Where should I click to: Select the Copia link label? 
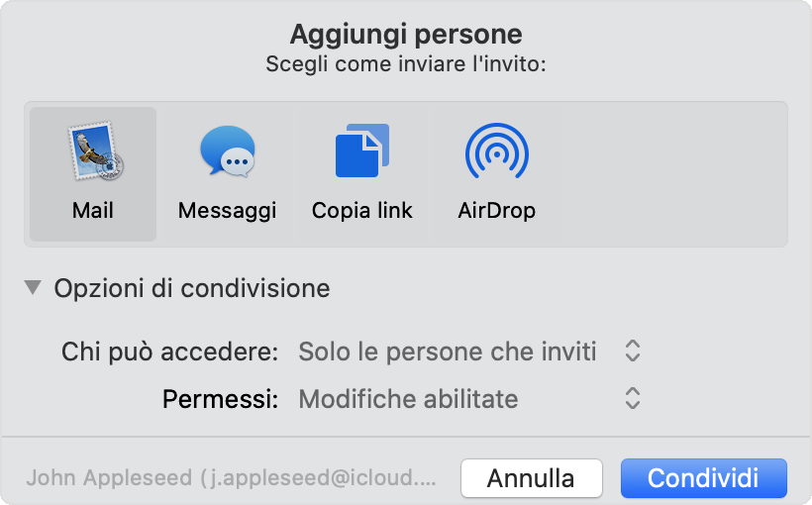click(x=361, y=210)
